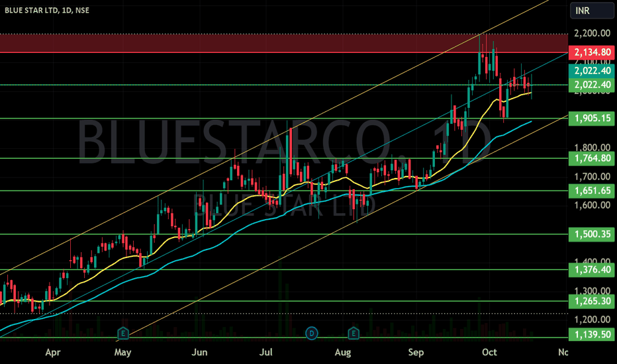
Task: Click the BLUE STAR LTD, 1D, NSE title
Action: 47,10
